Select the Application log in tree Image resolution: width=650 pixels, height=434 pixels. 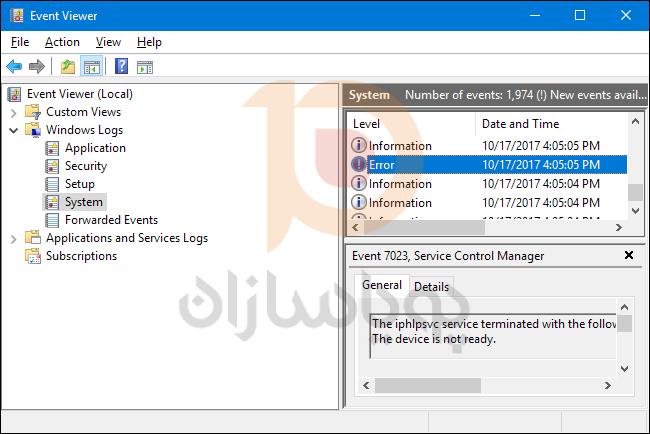point(95,148)
